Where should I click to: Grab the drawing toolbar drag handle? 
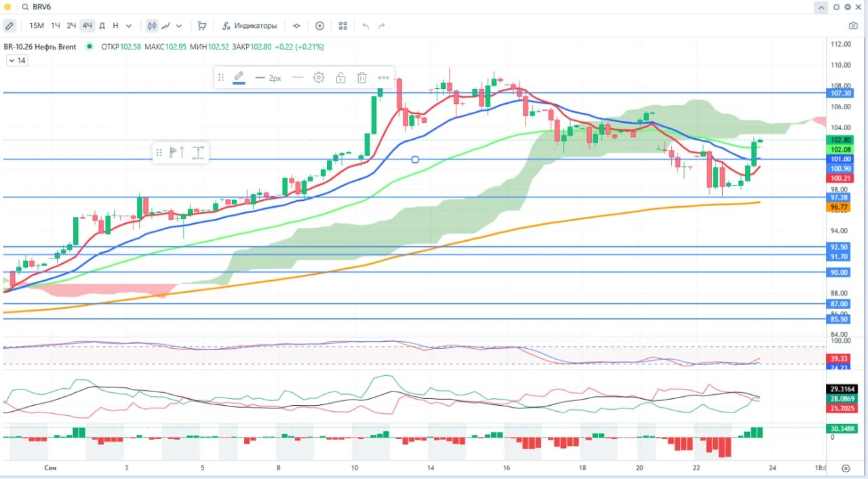click(x=220, y=78)
